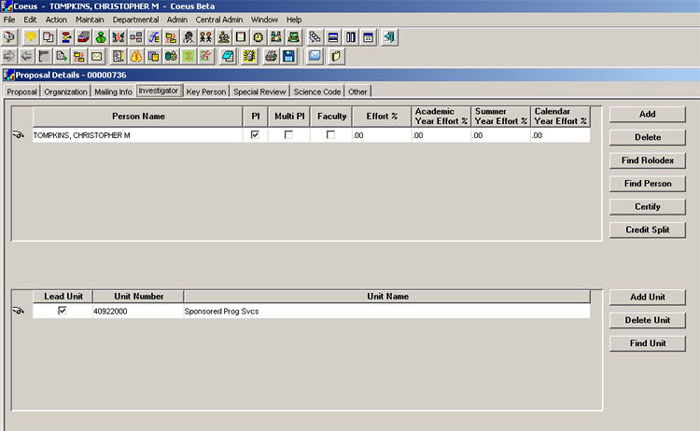Click the cascade windows toolbar icon
Image resolution: width=700 pixels, height=431 pixels.
coord(368,37)
